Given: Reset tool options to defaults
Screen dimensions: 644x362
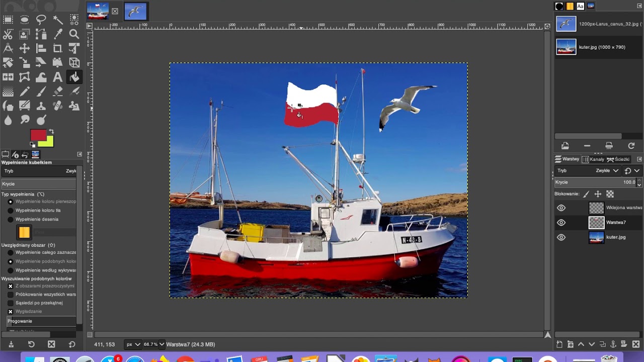Looking at the screenshot, I should (71, 344).
